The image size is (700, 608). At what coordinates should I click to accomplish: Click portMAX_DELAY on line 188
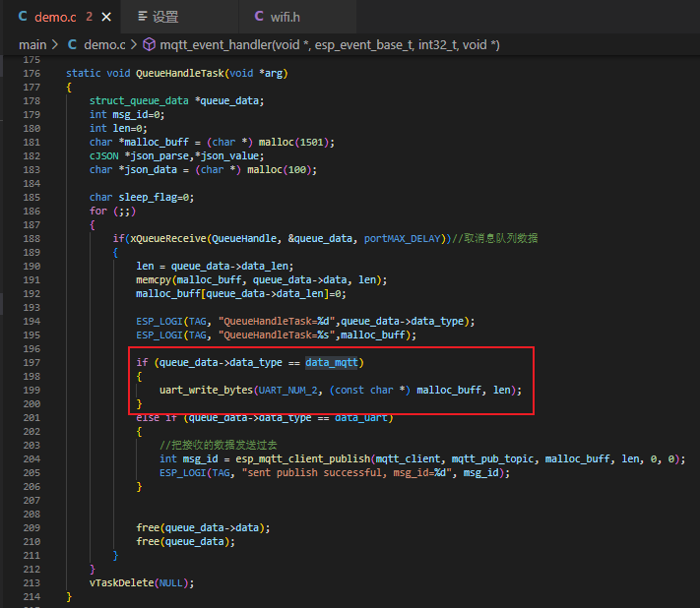click(403, 239)
